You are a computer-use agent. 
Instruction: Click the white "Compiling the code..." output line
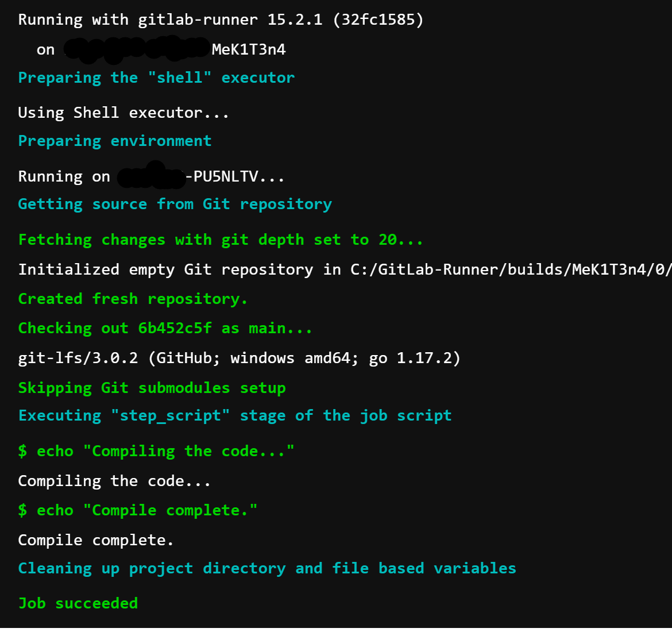point(114,481)
